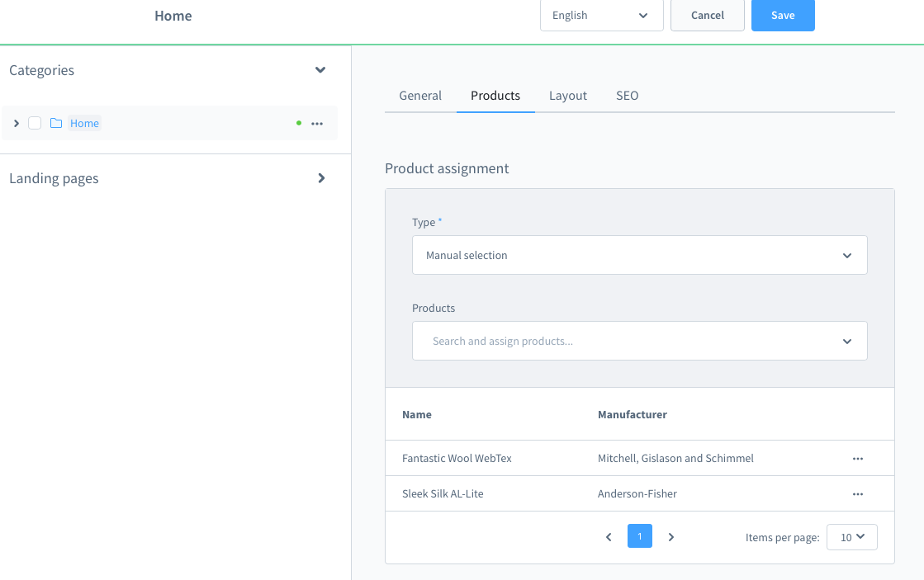This screenshot has height=580, width=924.
Task: Collapse the Categories panel
Action: [320, 70]
